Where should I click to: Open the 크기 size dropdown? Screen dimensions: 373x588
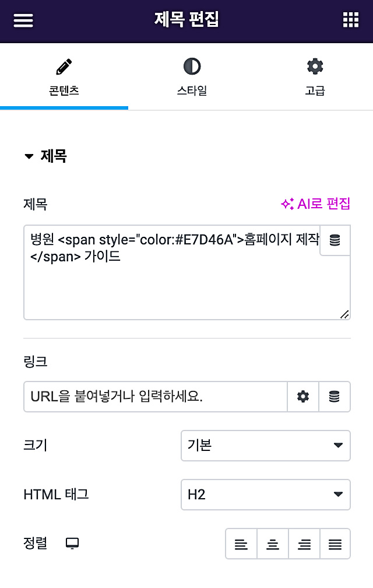tap(266, 446)
